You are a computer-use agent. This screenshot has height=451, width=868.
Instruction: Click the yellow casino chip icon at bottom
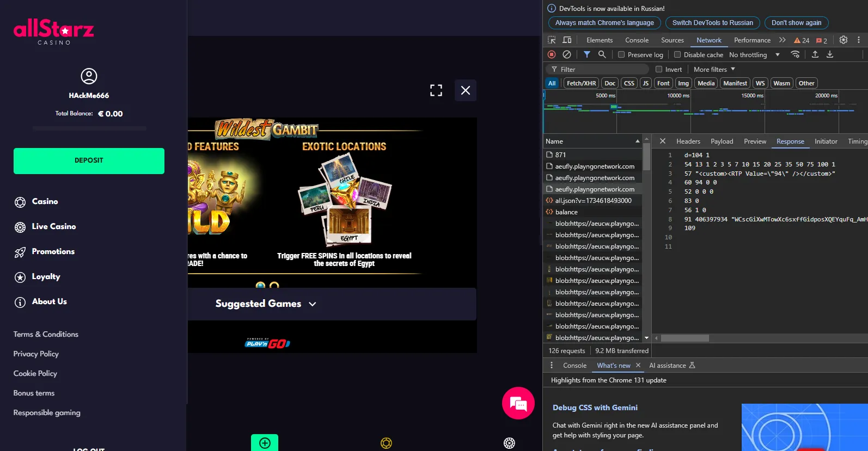386,443
